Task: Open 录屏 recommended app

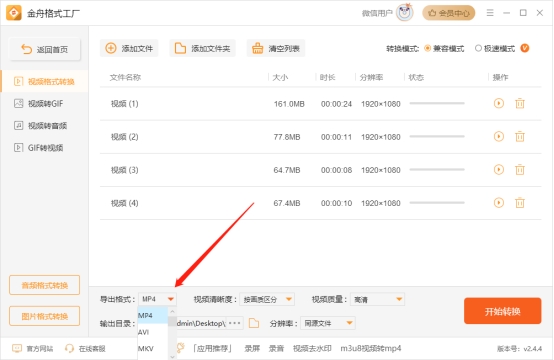Action: click(252, 349)
